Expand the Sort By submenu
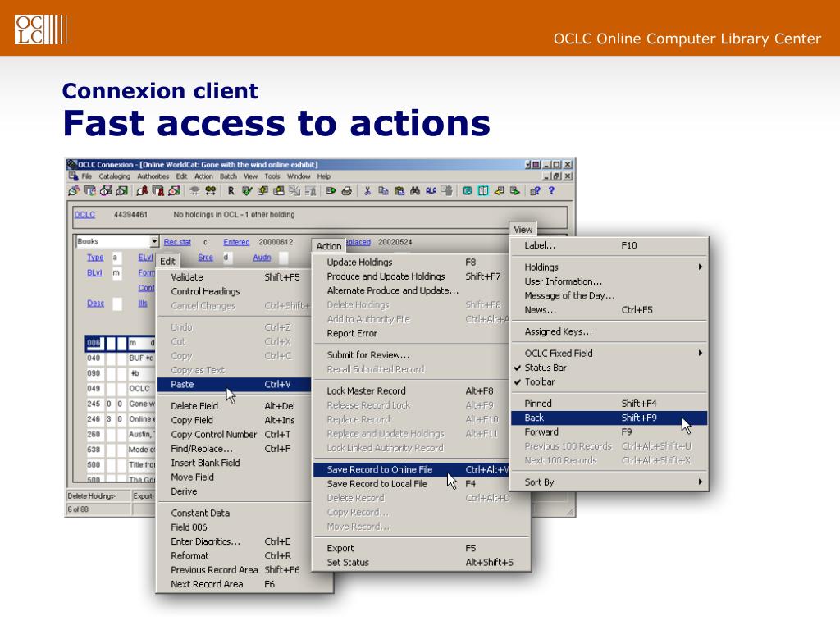Viewport: 840px width, 630px height. 609,482
